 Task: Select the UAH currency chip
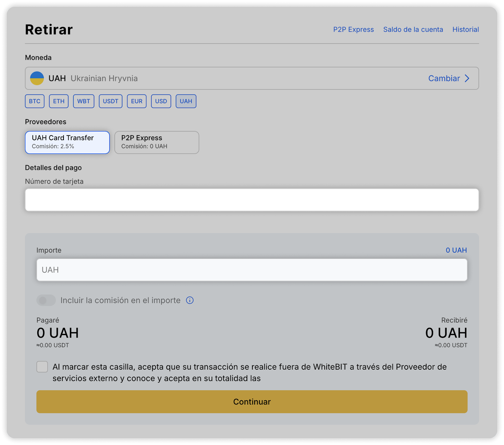[186, 101]
